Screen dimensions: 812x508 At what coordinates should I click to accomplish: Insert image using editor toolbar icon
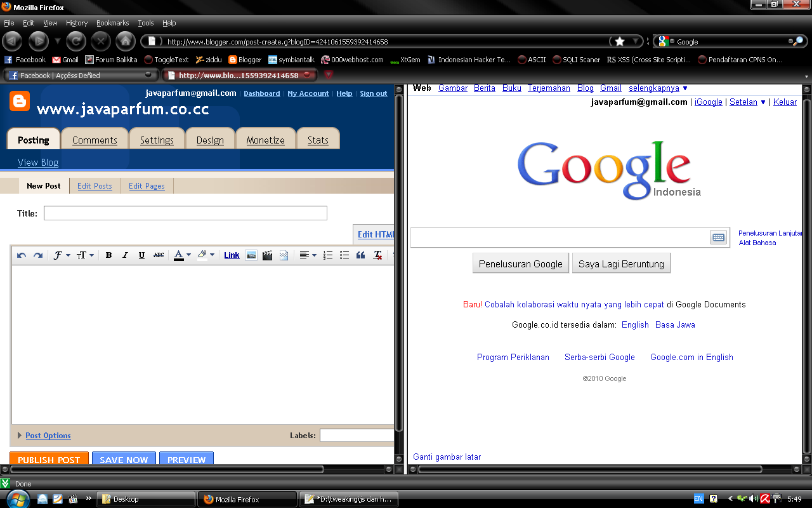(x=251, y=255)
